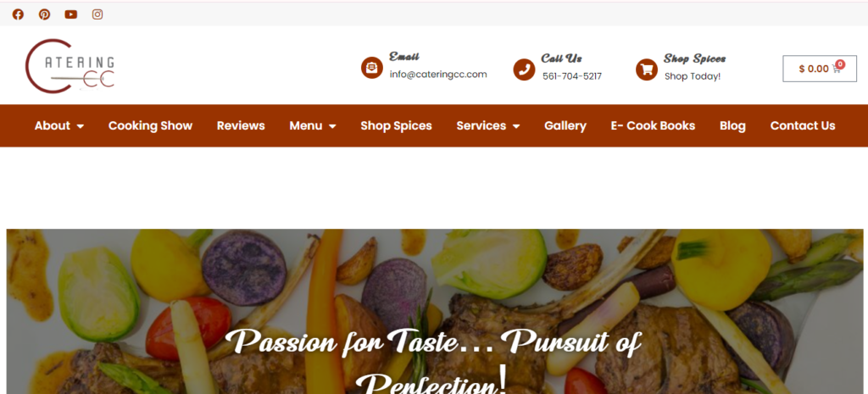Click the round phone Call Us icon
The width and height of the screenshot is (868, 394).
[524, 69]
